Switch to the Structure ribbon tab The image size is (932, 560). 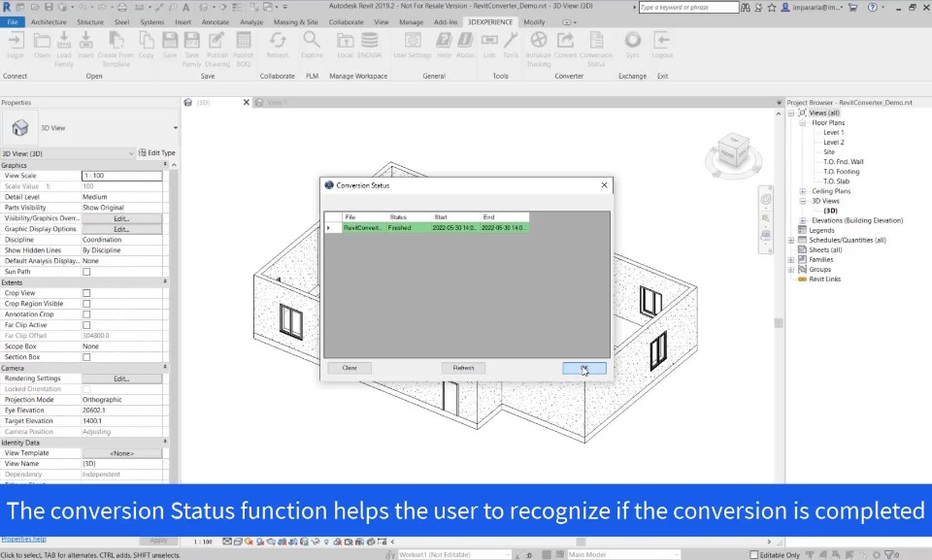[x=90, y=22]
